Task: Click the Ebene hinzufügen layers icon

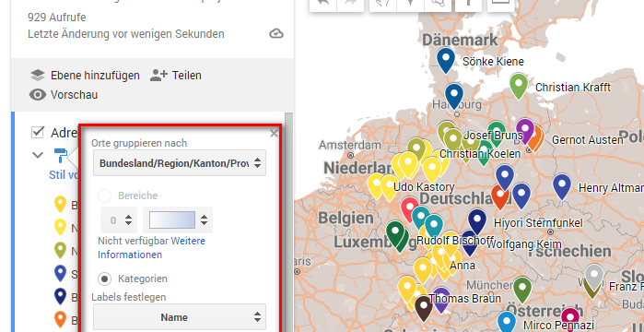Action: pos(38,76)
